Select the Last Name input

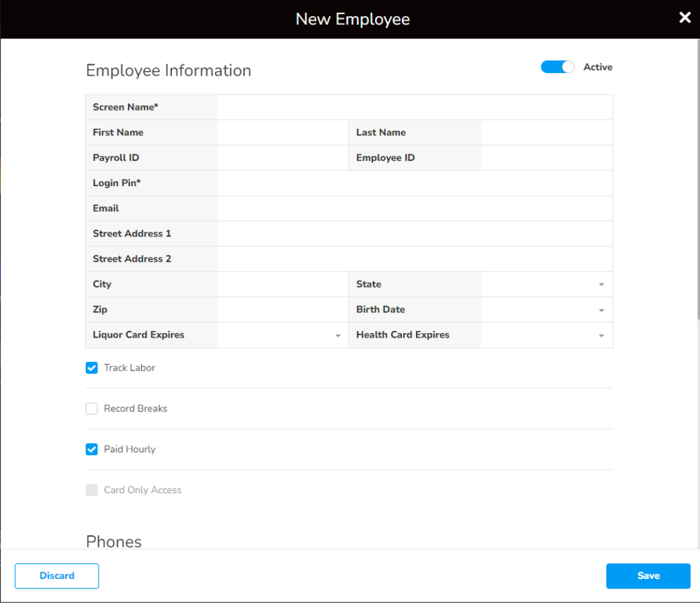tap(546, 133)
